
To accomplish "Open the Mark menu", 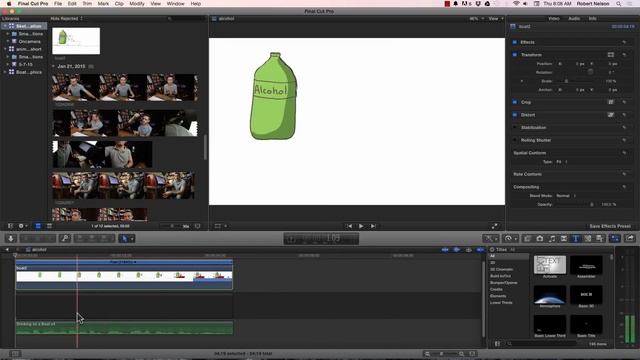I will [103, 4].
